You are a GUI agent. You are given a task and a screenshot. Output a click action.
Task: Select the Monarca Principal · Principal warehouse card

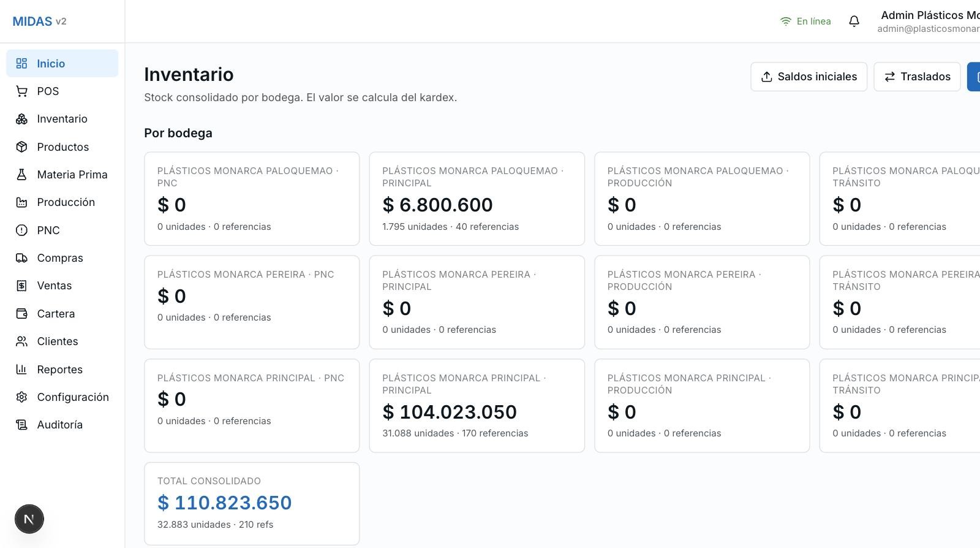[x=477, y=406]
